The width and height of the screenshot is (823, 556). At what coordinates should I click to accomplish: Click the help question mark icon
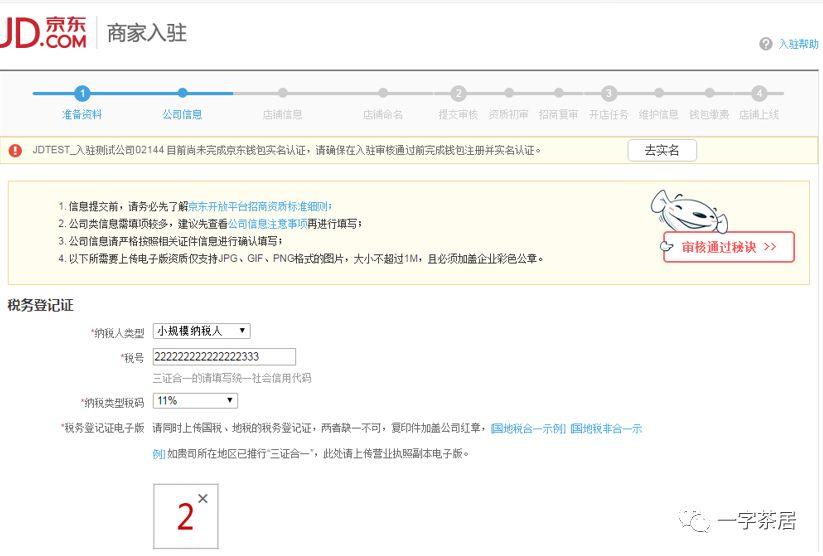click(765, 44)
